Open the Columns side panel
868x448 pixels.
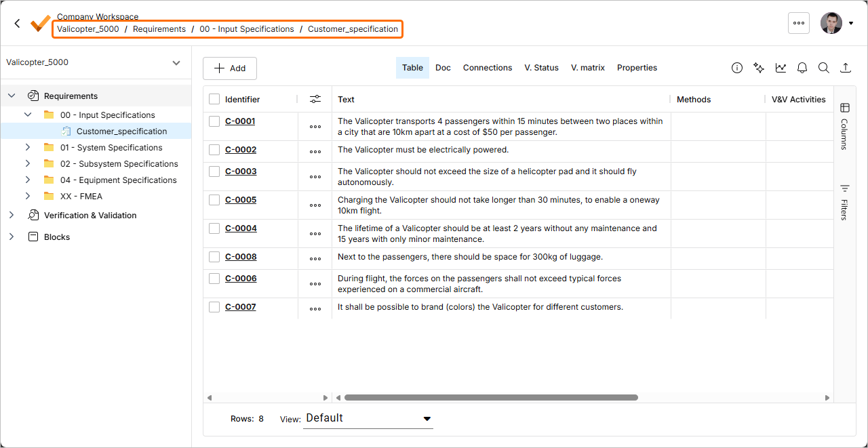coord(844,126)
